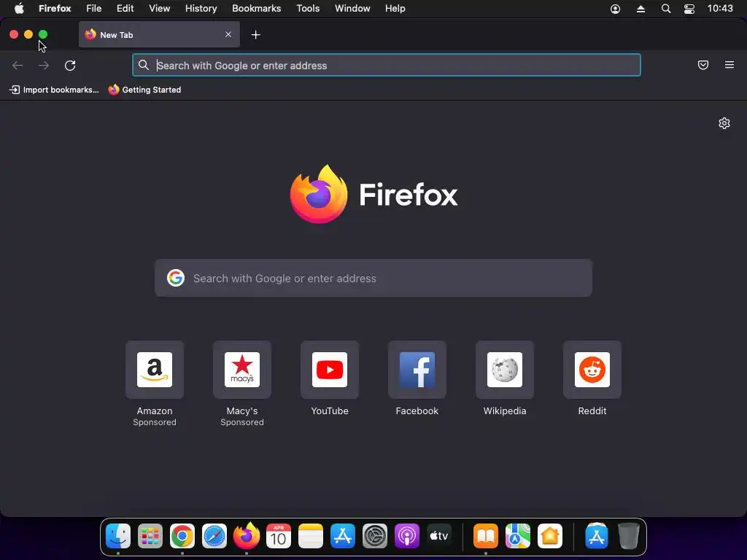Go back one page

click(x=18, y=65)
